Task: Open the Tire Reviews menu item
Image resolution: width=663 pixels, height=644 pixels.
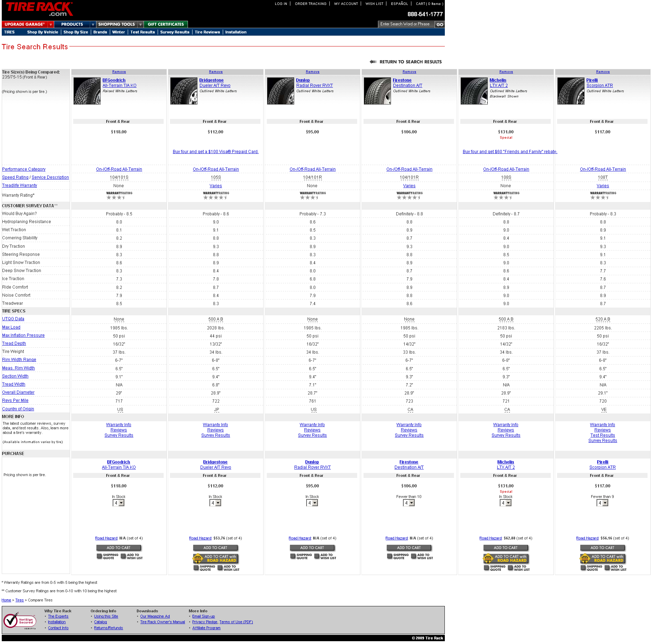Action: pos(207,32)
